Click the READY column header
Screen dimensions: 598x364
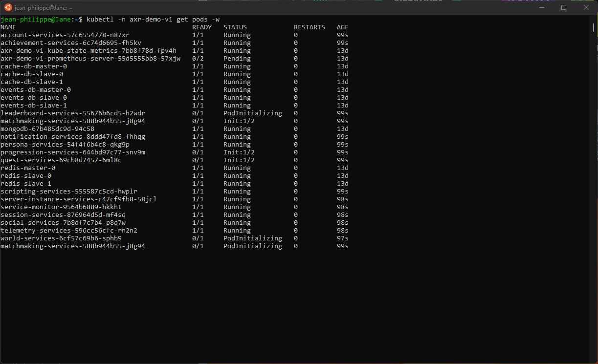coord(202,27)
